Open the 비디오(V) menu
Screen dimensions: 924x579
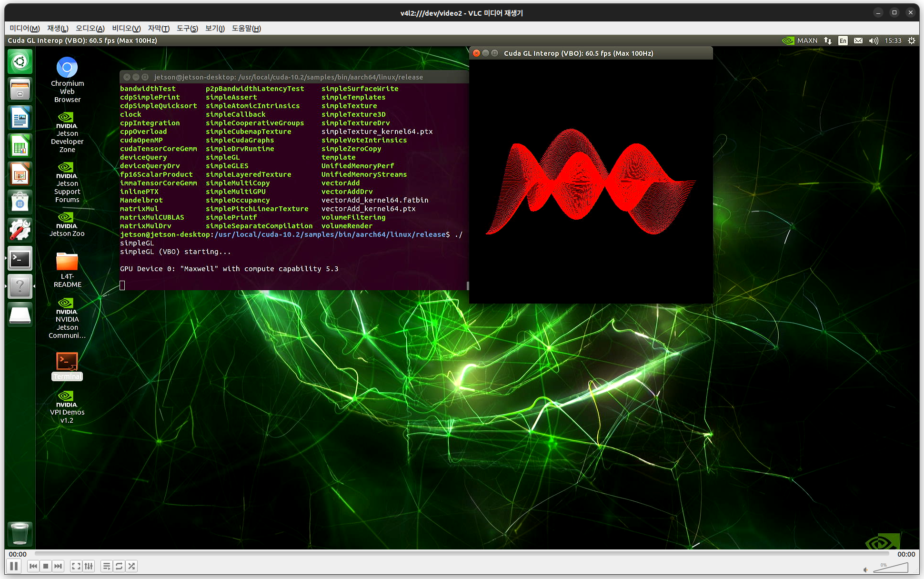pos(126,28)
